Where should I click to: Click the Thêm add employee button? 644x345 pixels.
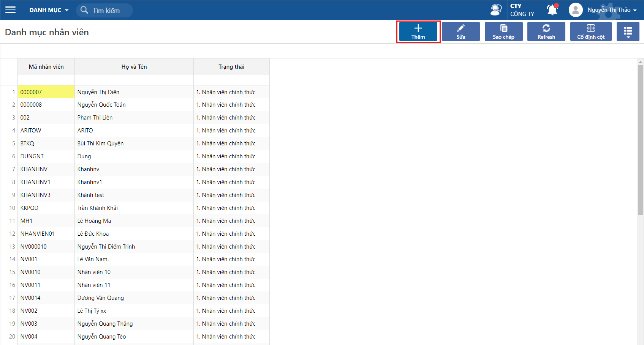tap(418, 32)
